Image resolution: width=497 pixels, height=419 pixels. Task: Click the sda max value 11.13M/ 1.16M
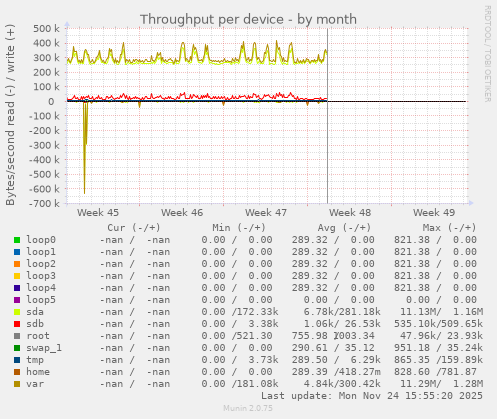coord(441,312)
